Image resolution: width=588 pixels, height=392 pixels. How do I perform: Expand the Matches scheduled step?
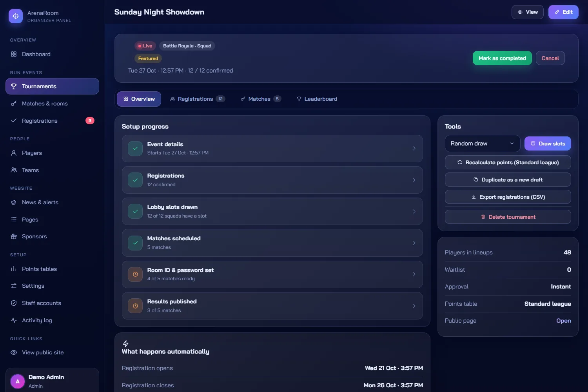pos(272,243)
